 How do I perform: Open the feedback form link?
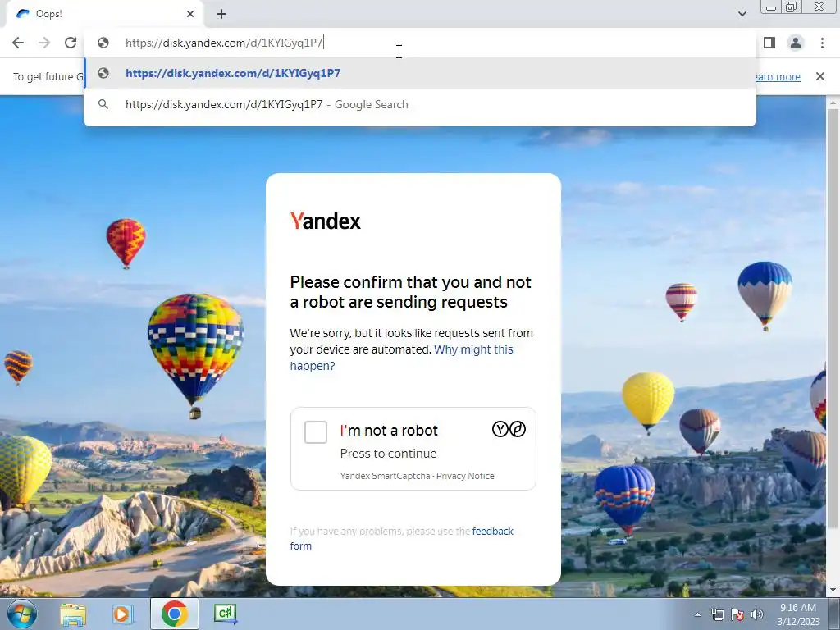(402, 538)
